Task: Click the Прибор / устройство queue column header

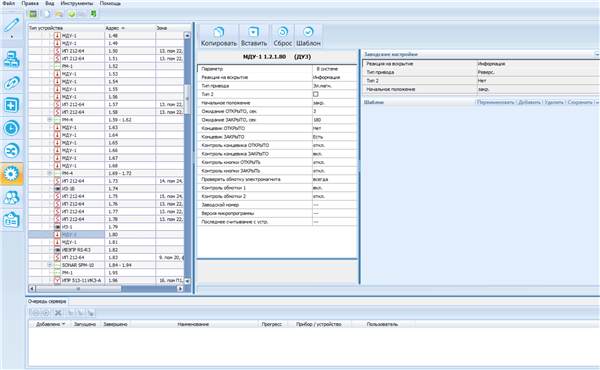Action: 318,324
